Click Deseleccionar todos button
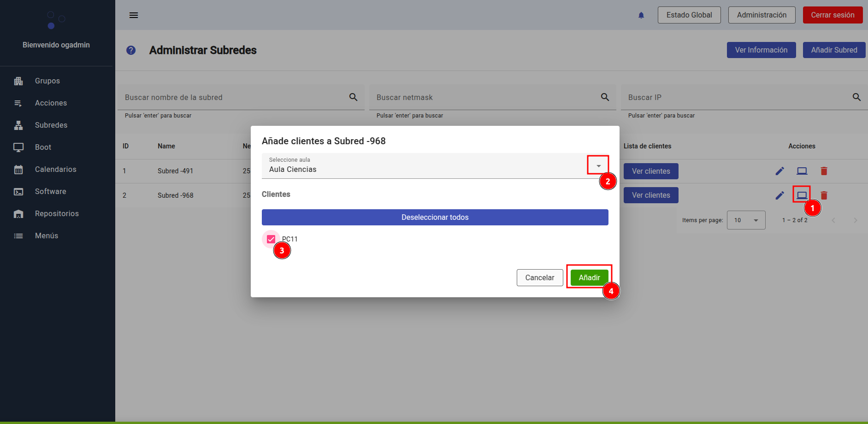 pyautogui.click(x=435, y=218)
